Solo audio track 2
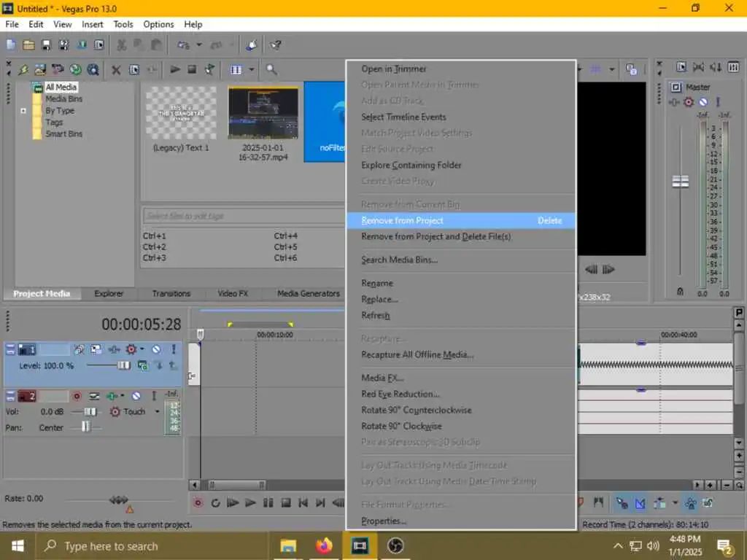Screen dimensions: 747x560 [154, 396]
